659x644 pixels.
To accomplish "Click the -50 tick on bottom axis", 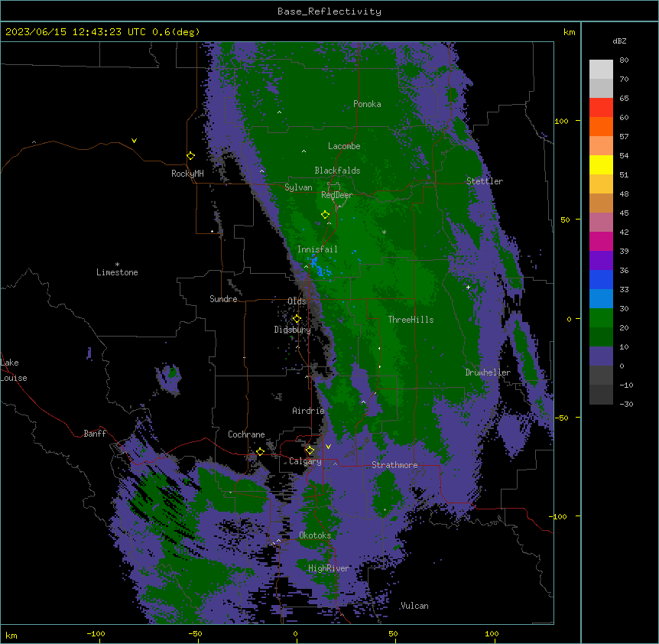I will (x=195, y=633).
